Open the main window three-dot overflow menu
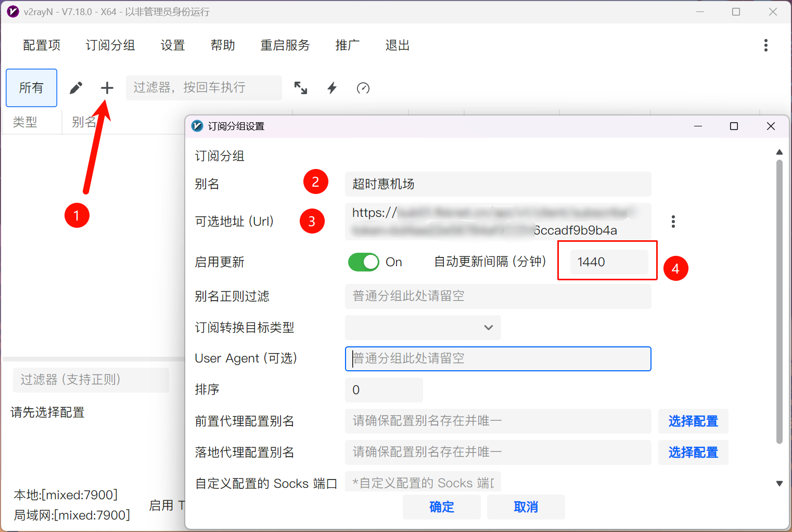 click(765, 45)
